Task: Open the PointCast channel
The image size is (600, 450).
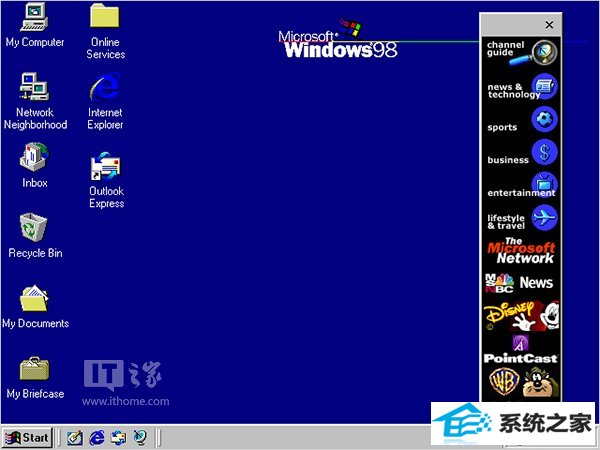Action: [x=521, y=349]
